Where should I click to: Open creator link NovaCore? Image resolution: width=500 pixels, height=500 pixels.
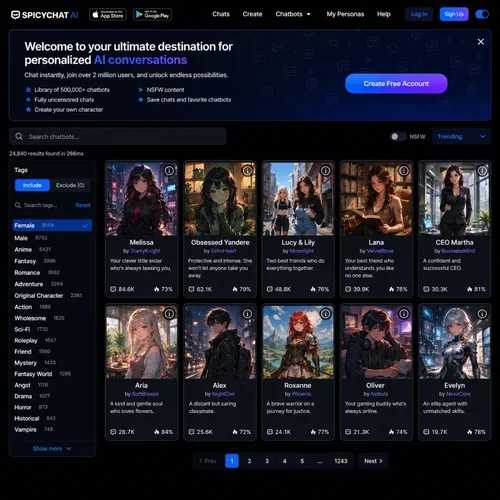tap(458, 394)
